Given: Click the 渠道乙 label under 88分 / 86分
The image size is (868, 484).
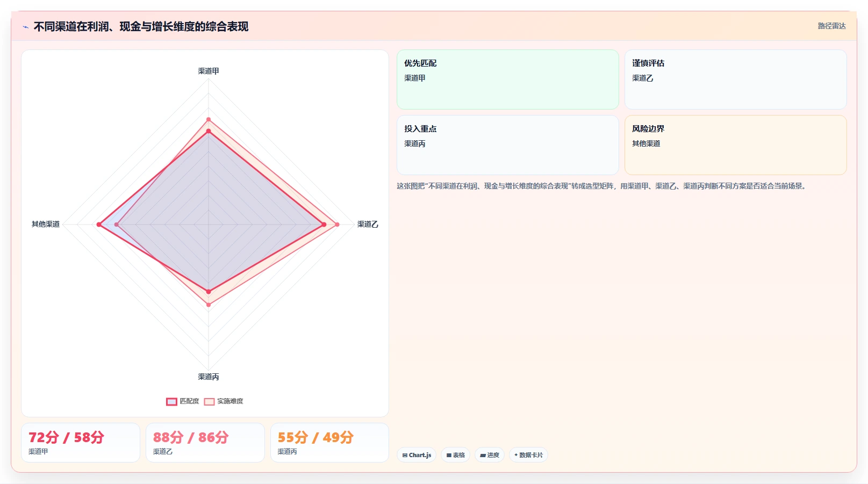Looking at the screenshot, I should [x=163, y=451].
